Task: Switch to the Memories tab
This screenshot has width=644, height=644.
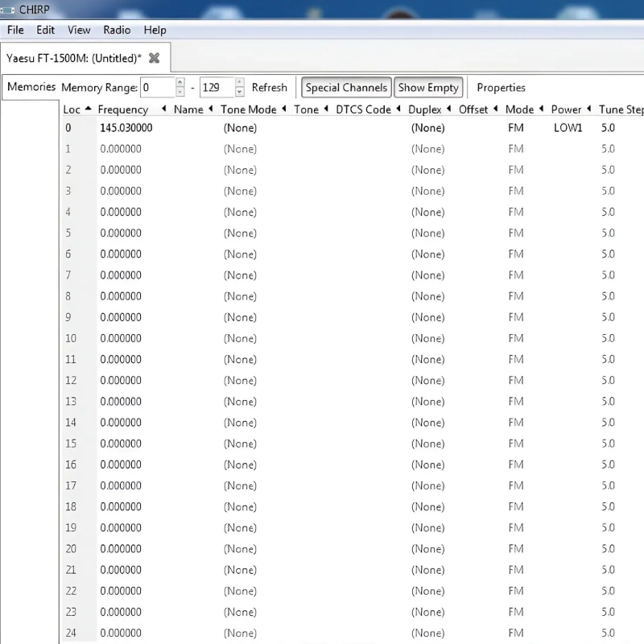Action: click(x=31, y=87)
